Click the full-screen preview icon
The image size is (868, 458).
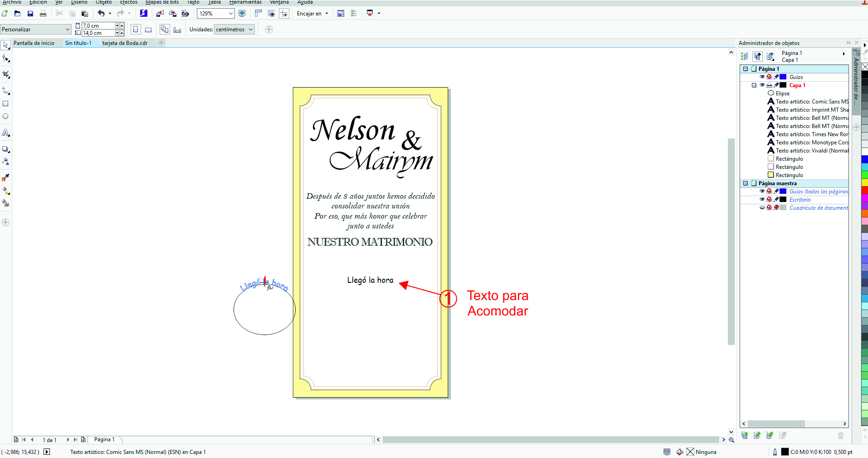[242, 14]
